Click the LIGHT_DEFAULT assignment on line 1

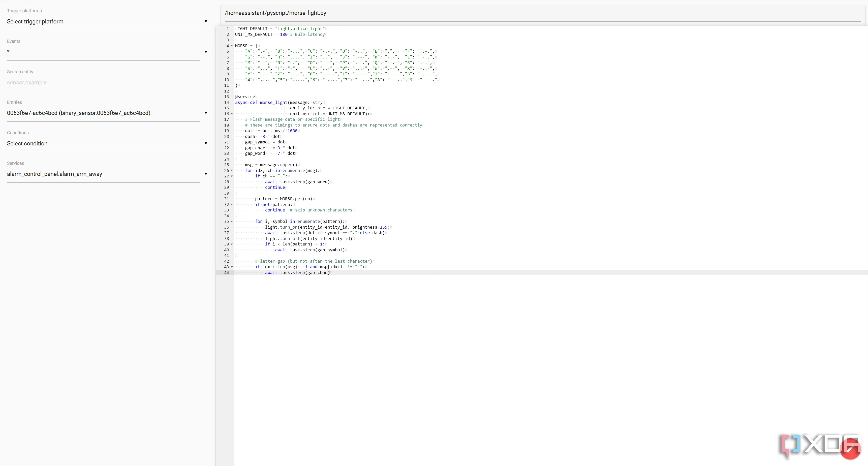(280, 29)
